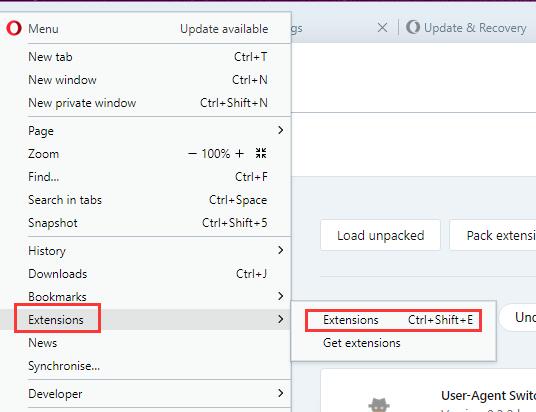The width and height of the screenshot is (536, 412).
Task: Expand the Page submenu arrow
Action: point(281,130)
